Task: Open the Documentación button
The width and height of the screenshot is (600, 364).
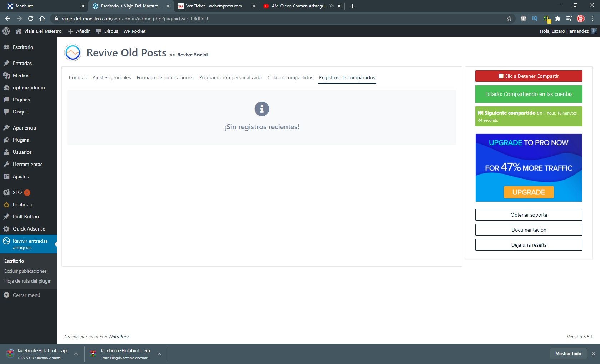Action: pos(529,230)
